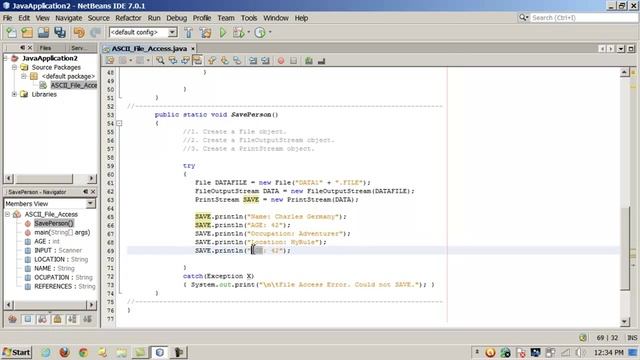The image size is (640, 360).
Task: Open the default config dropdown
Action: [173, 32]
